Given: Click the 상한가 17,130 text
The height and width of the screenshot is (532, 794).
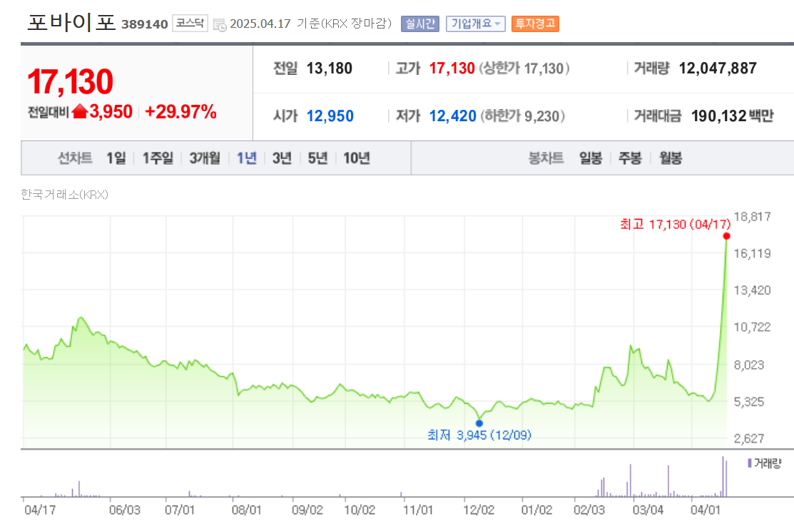Looking at the screenshot, I should (x=524, y=68).
